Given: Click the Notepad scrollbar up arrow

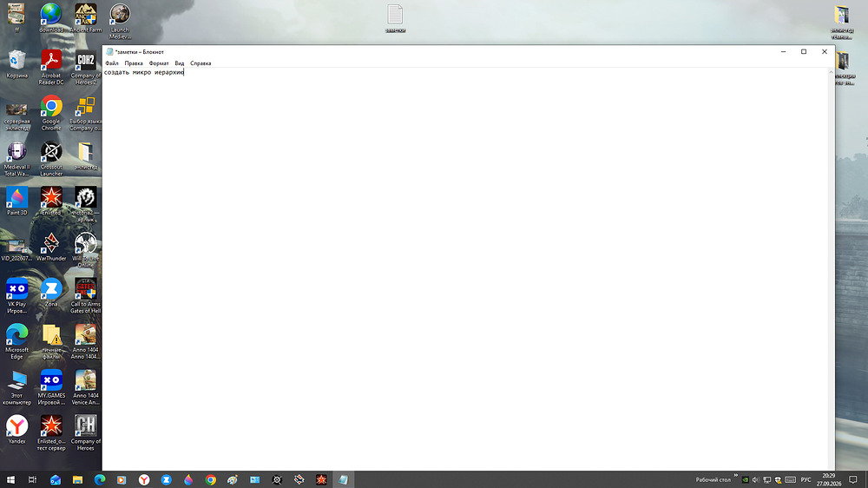Looking at the screenshot, I should pos(831,72).
